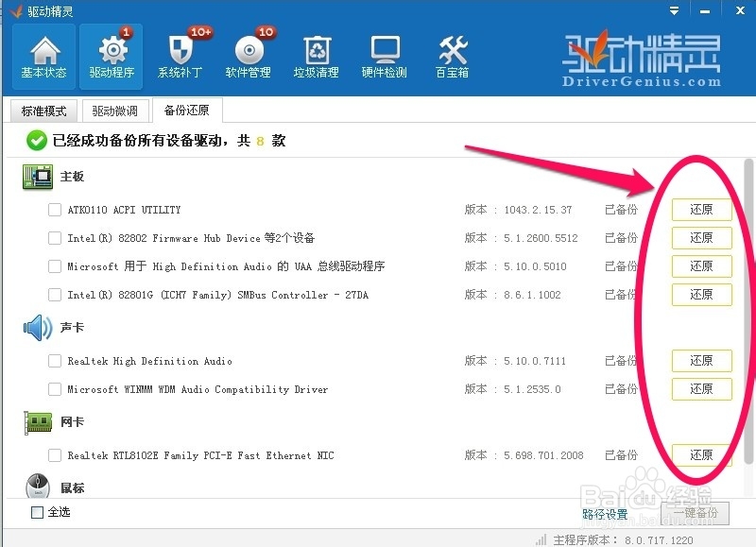Check the ATK0110 ACPI UTILITY checkbox
Image resolution: width=756 pixels, height=547 pixels.
[55, 210]
